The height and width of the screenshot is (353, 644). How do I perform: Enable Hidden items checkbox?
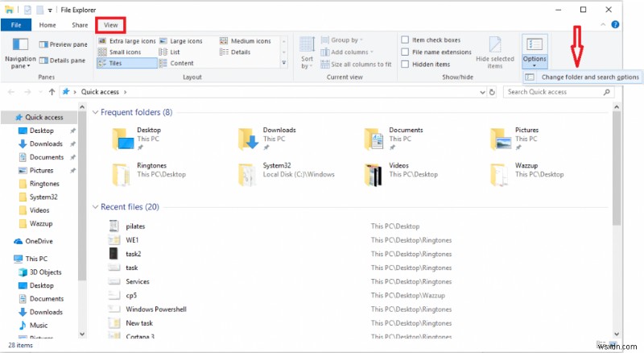click(x=405, y=64)
